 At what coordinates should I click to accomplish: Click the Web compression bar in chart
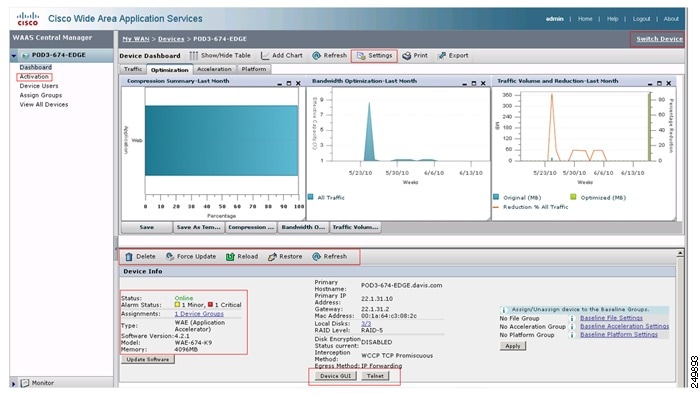[x=221, y=140]
